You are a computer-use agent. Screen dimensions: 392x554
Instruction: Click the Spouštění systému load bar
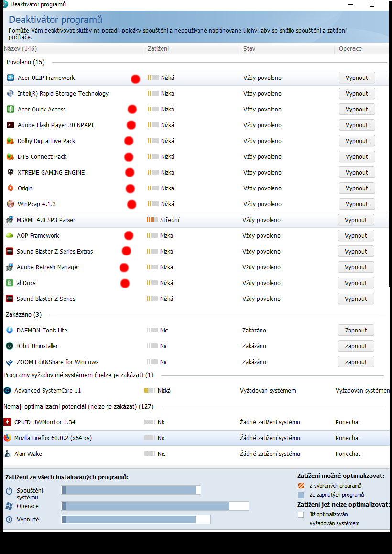131,490
